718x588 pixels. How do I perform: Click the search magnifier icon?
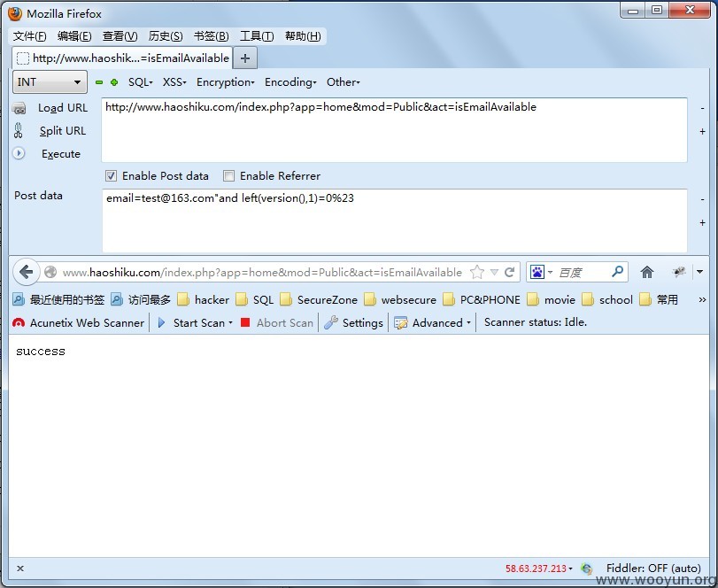point(617,272)
